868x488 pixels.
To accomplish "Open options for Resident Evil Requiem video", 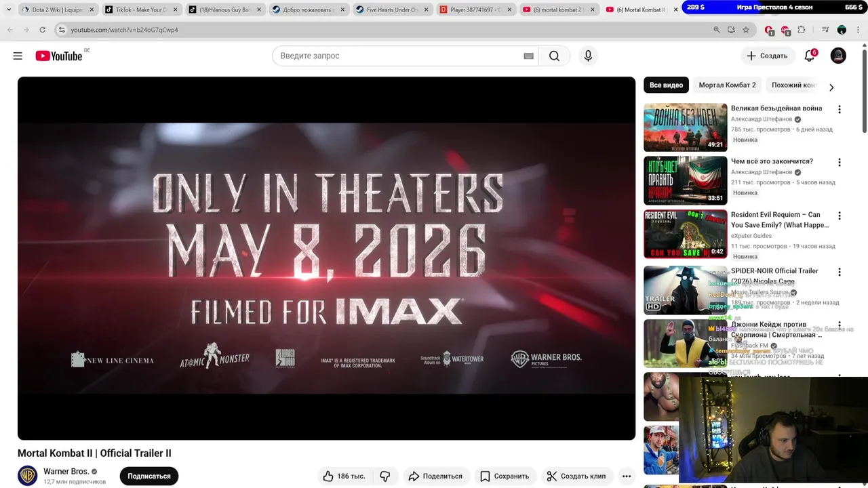I will click(839, 216).
